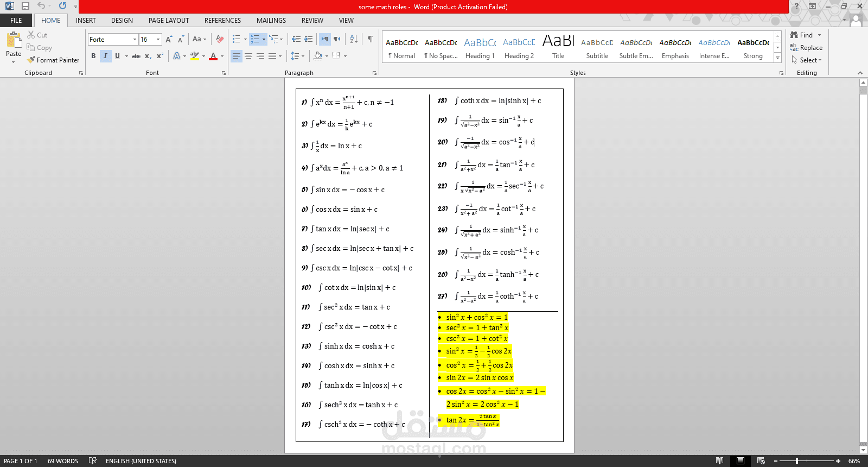This screenshot has height=467, width=868.
Task: Click Clear All Formatting eraser icon
Action: pos(220,39)
